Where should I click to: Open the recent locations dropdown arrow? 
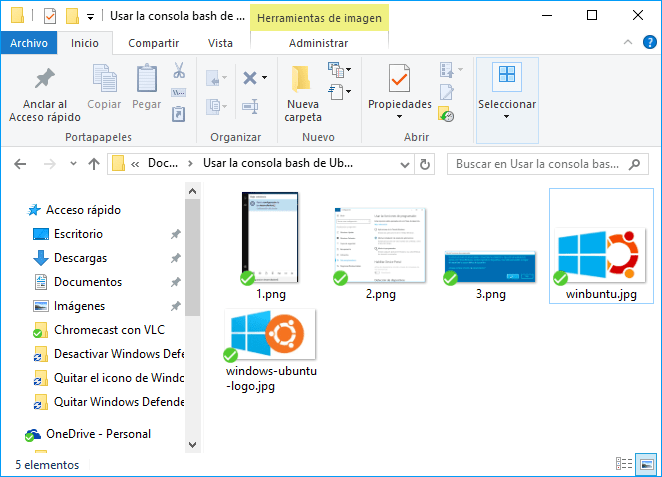(x=73, y=164)
